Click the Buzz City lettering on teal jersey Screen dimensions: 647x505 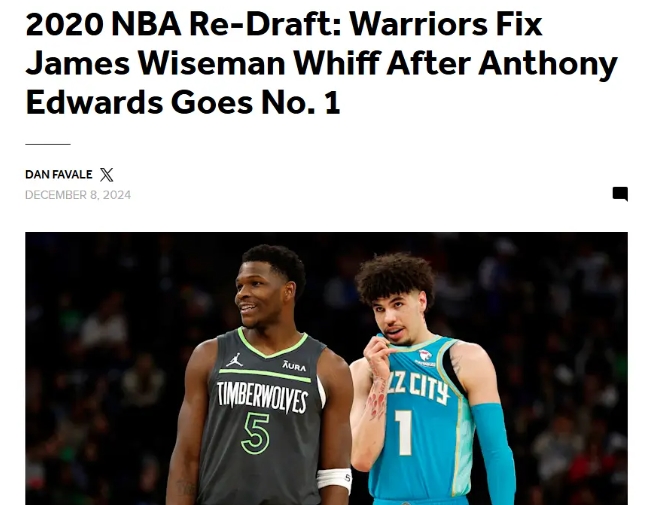417,388
